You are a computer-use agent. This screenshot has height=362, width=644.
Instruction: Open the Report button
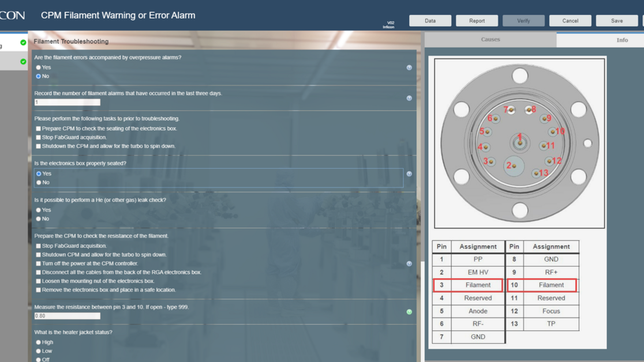[477, 21]
